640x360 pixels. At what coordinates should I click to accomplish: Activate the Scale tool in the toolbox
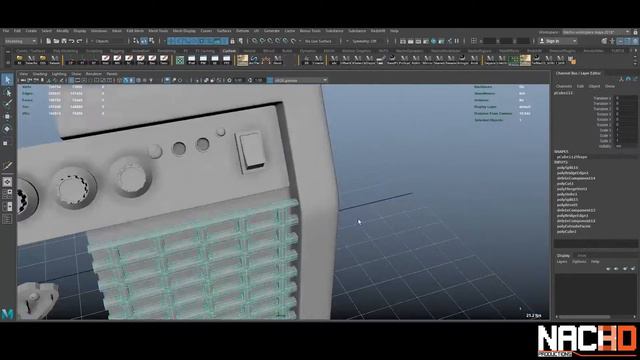click(x=6, y=143)
